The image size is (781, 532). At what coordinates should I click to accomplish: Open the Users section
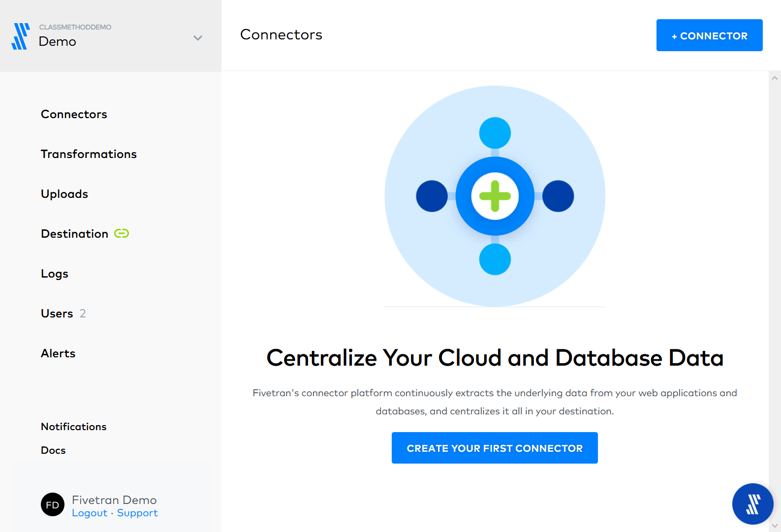click(57, 313)
